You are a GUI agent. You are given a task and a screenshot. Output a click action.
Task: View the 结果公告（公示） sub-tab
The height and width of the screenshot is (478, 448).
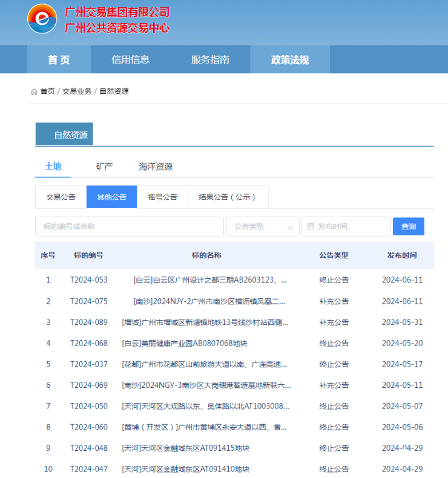[x=228, y=197]
